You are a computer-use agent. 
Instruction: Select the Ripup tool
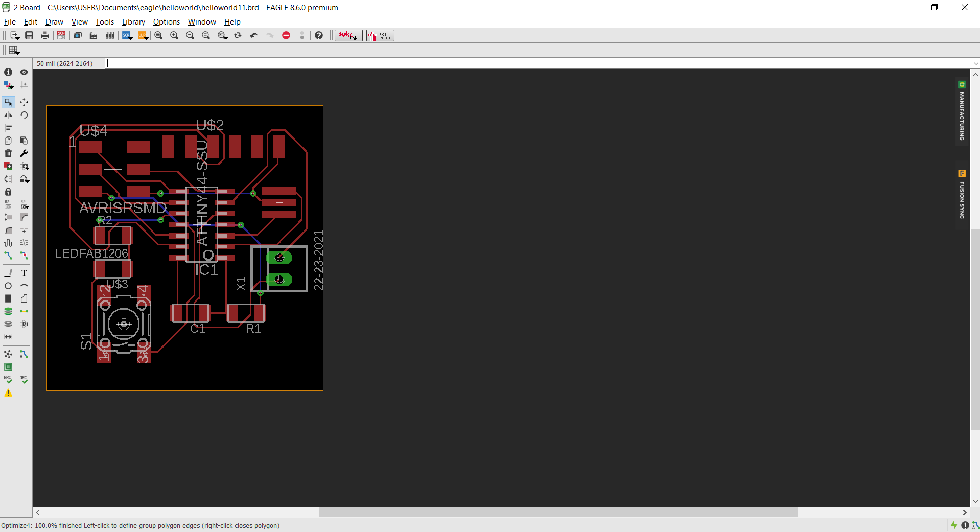pos(24,256)
